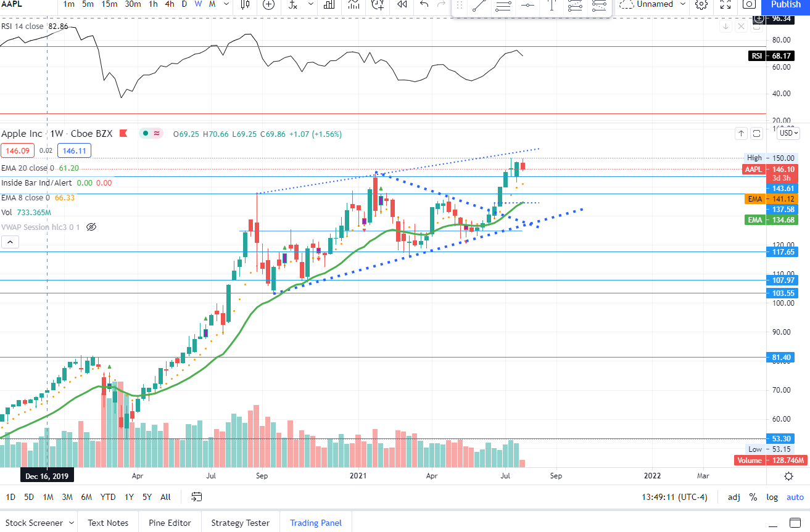
Task: Select the trend line drawing tool
Action: tap(479, 6)
